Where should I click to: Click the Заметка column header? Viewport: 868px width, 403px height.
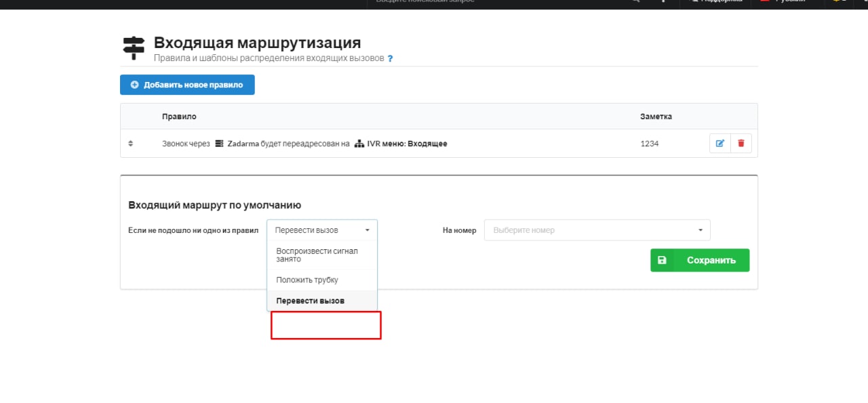(x=656, y=116)
